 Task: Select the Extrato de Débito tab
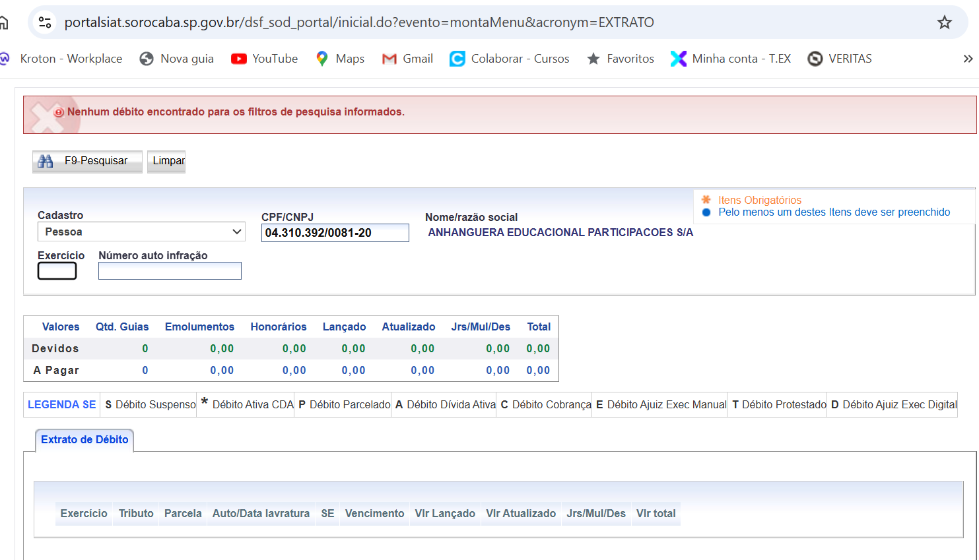(x=84, y=440)
